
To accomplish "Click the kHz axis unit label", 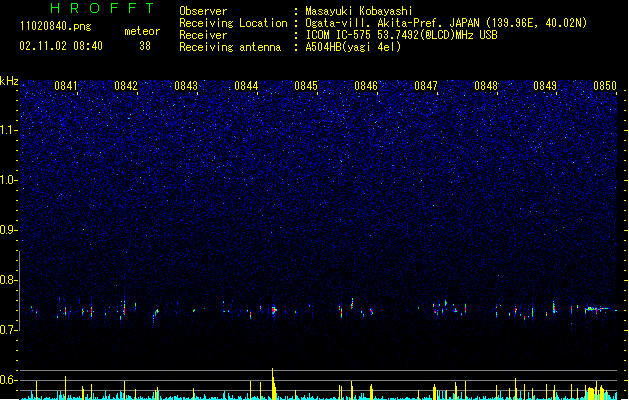I will [9, 81].
